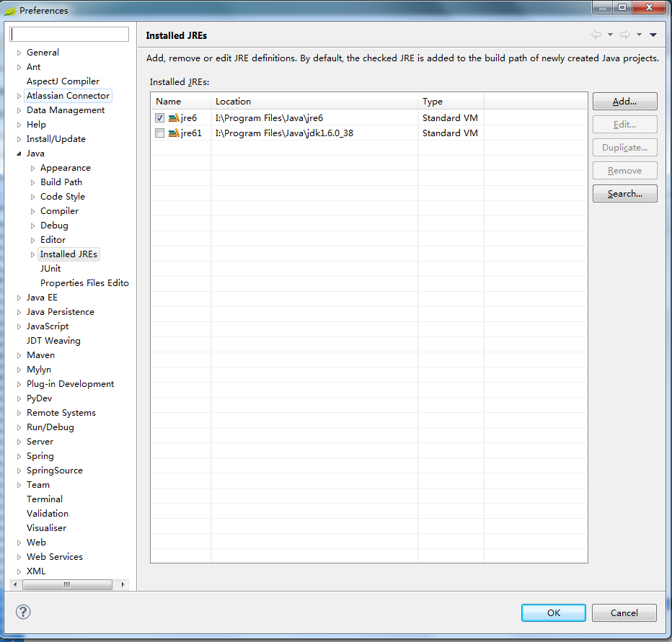Image resolution: width=672 pixels, height=642 pixels.
Task: Click the Edit... button
Action: tap(625, 125)
